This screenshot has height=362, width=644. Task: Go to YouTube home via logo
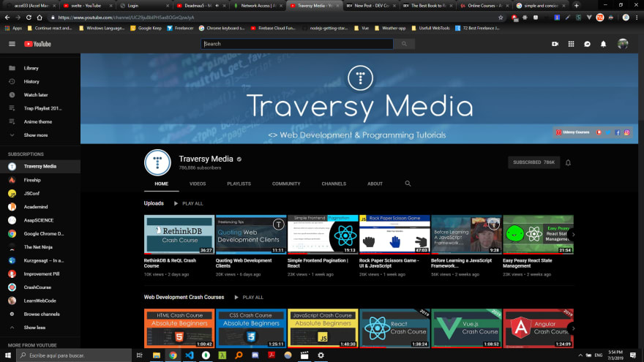coord(37,44)
